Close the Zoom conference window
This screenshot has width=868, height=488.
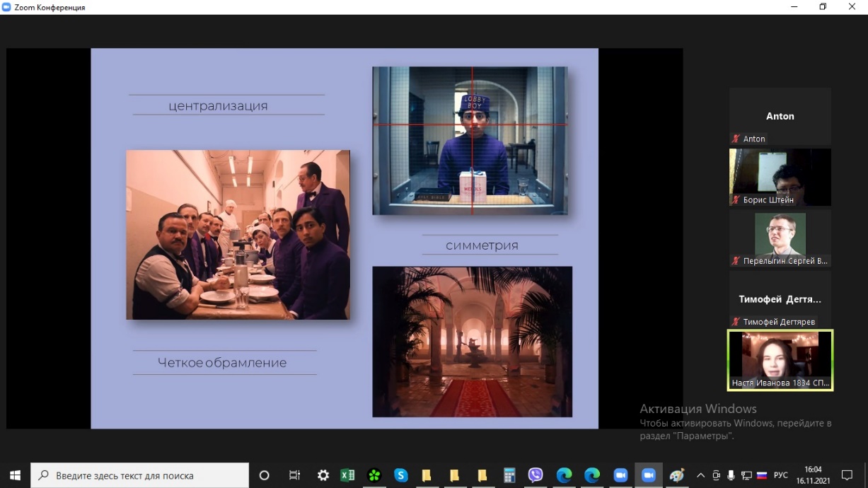click(852, 7)
